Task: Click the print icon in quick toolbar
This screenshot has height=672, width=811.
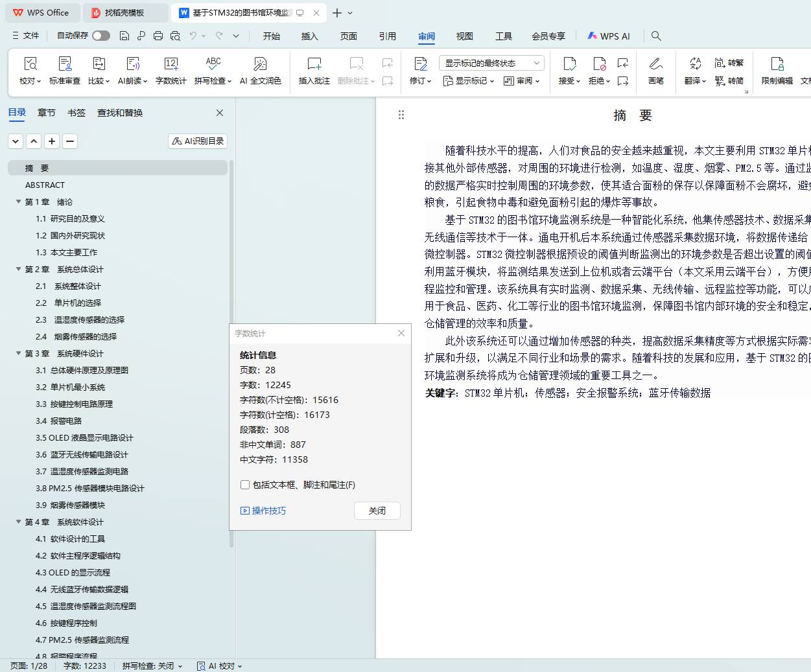Action: pos(158,36)
